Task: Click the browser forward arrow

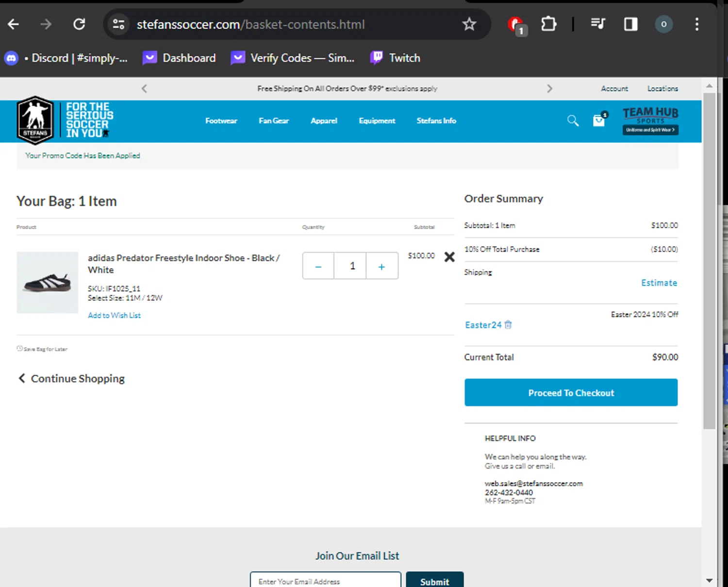Action: [x=46, y=24]
